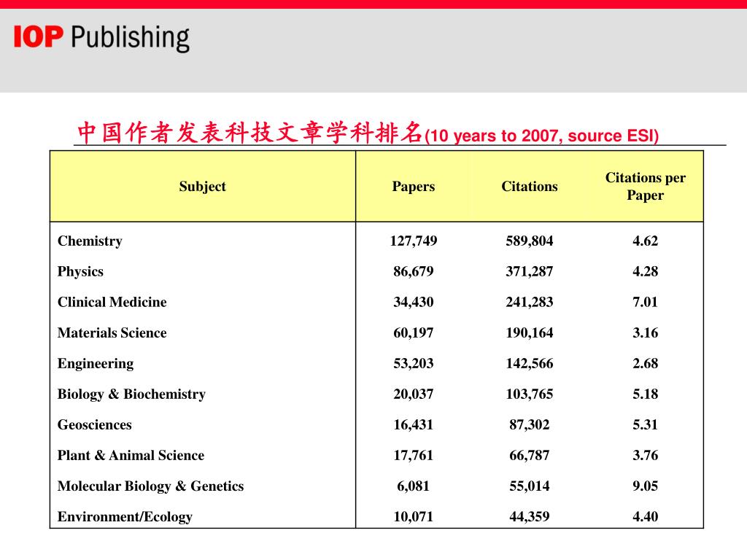This screenshot has height=560, width=747.
Task: Click Geosciences citations value 87,302
Action: coord(530,425)
